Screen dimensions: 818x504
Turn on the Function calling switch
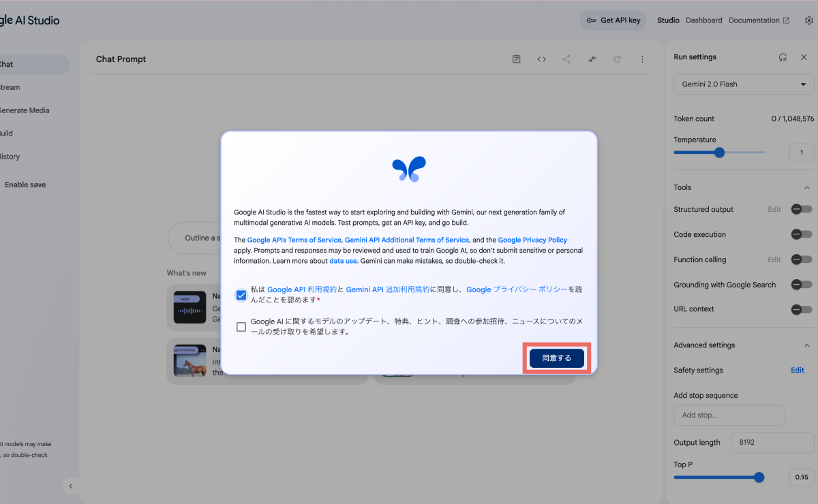802,259
